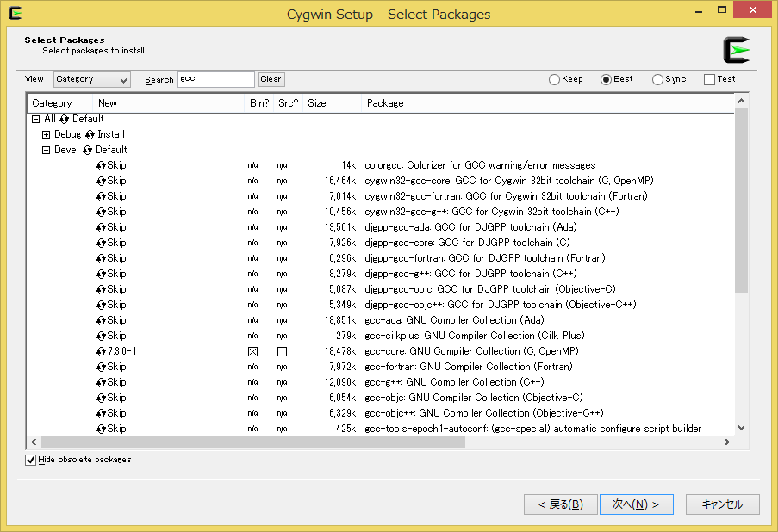Click the large Cygwin logo in the header
This screenshot has width=778, height=532.
point(736,50)
